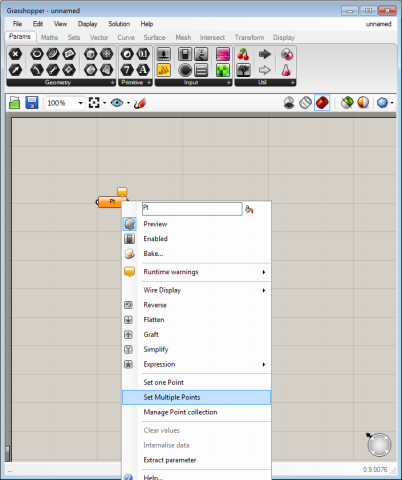Viewport: 402px width, 480px height.
Task: Toggle Enabled in the context menu
Action: pyautogui.click(x=197, y=239)
